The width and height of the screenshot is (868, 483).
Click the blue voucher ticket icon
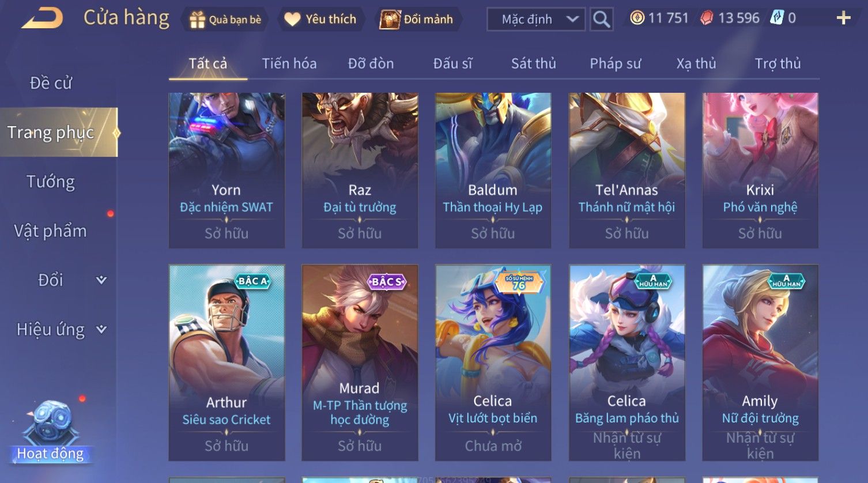pyautogui.click(x=776, y=18)
